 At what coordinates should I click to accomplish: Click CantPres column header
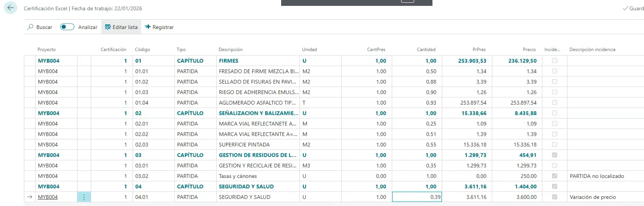coord(376,49)
